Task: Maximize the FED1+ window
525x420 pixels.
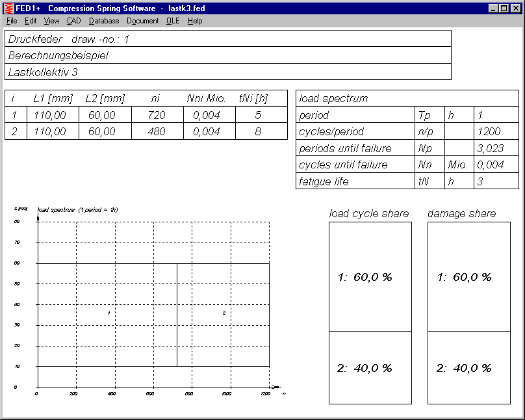Action: click(504, 8)
